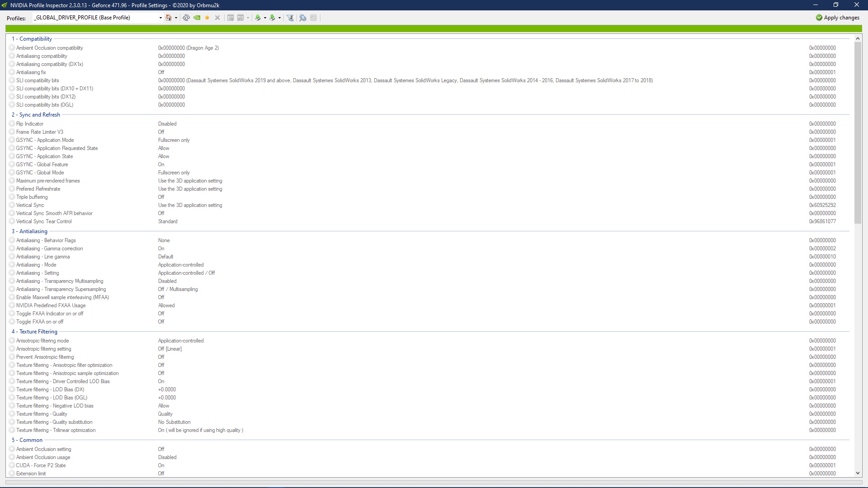The height and width of the screenshot is (488, 868).
Task: Select the Flip Indicator setting row
Action: (x=429, y=124)
